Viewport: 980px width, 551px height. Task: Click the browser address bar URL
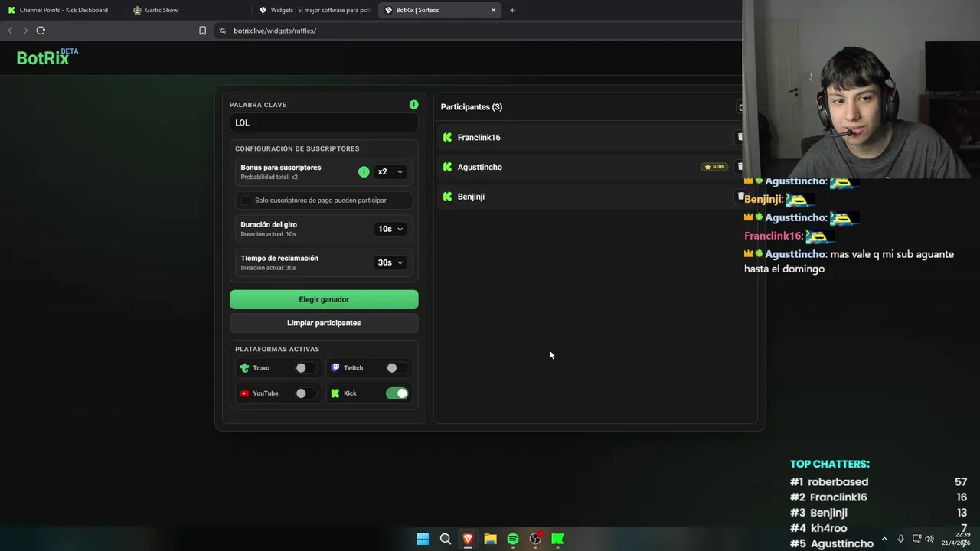(x=275, y=31)
